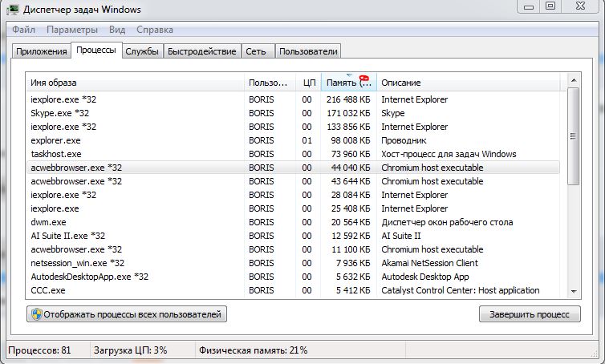The height and width of the screenshot is (364, 605).
Task: Sort by Пользователь column header
Action: (270, 83)
